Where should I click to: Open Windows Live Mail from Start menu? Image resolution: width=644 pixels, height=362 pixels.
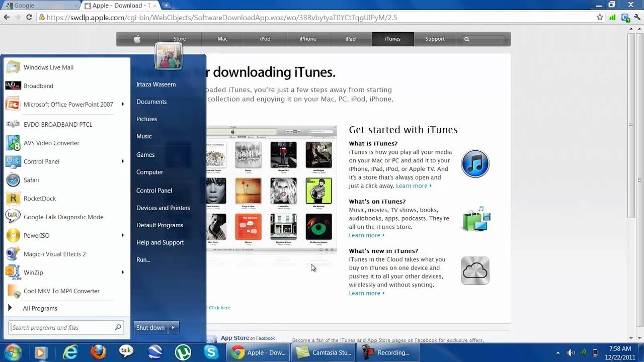tap(48, 67)
